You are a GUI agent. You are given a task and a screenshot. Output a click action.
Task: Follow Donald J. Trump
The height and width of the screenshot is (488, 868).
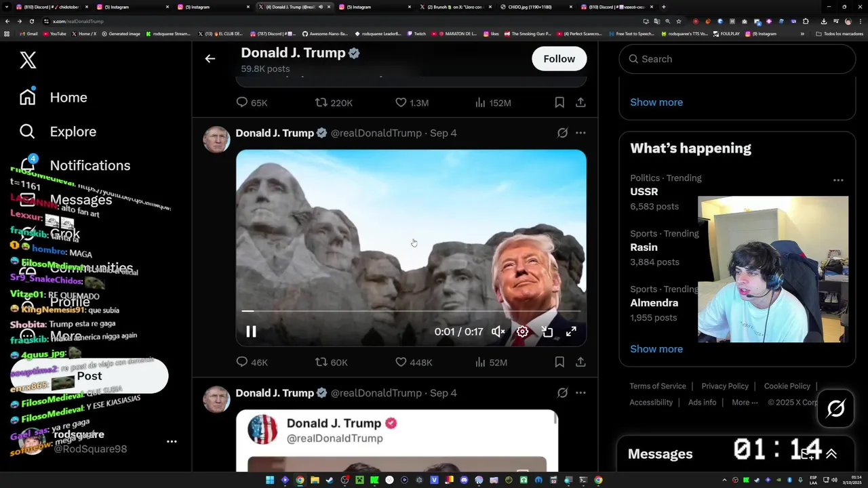559,59
